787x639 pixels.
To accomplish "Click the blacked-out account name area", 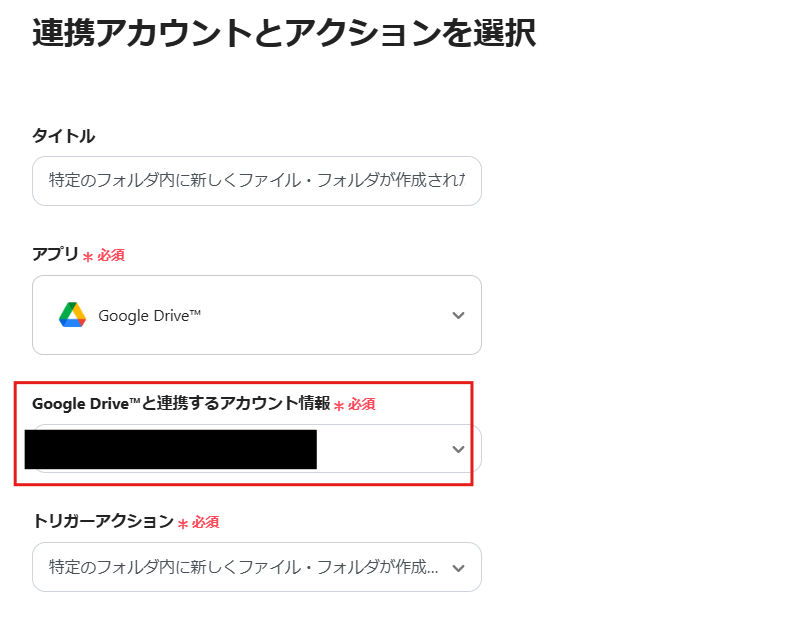I will 170,449.
